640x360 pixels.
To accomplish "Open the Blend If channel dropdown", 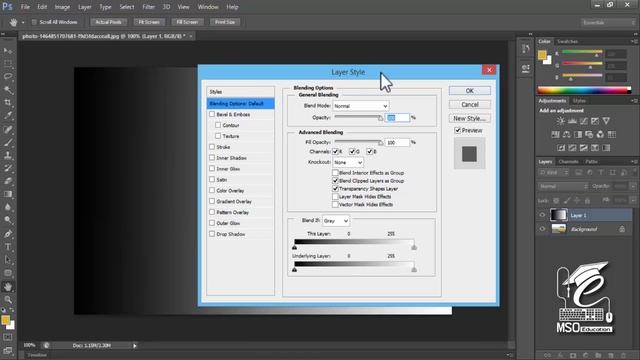I will 336,221.
